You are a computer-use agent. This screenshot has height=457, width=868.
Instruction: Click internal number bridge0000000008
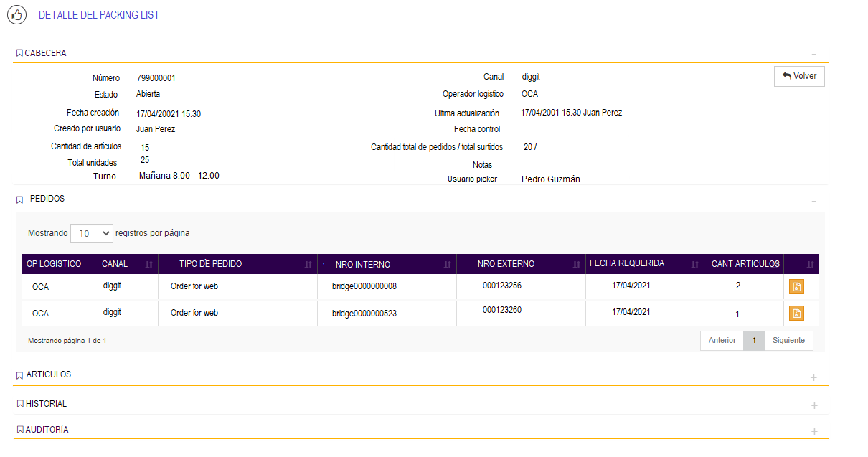[364, 286]
